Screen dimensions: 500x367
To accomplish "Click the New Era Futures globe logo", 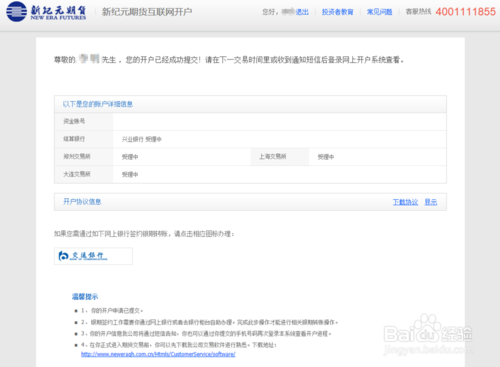I will (x=16, y=12).
